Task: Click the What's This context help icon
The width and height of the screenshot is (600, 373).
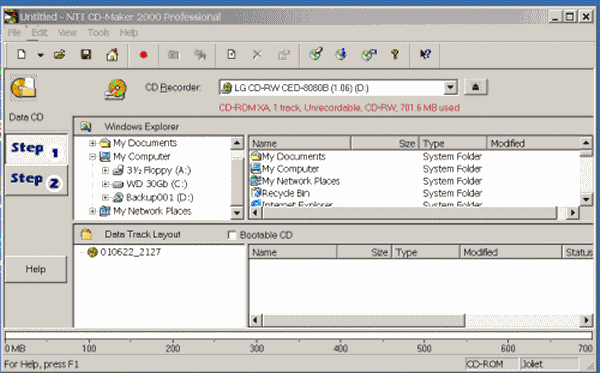Action: [x=425, y=54]
